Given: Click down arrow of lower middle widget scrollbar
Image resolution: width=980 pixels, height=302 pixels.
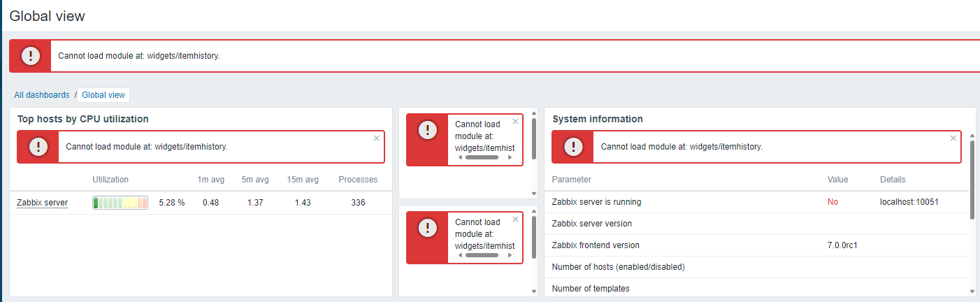Looking at the screenshot, I should tap(534, 291).
